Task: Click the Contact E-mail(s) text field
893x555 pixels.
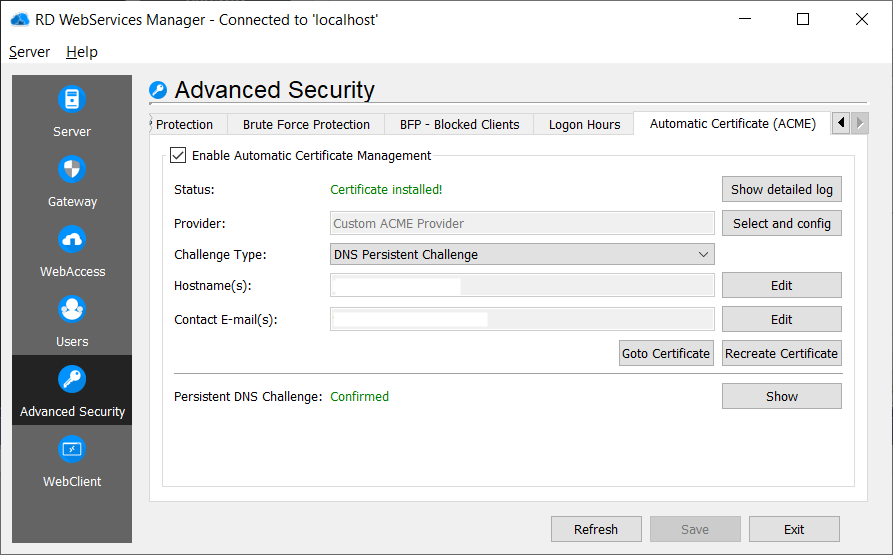Action: tap(522, 319)
